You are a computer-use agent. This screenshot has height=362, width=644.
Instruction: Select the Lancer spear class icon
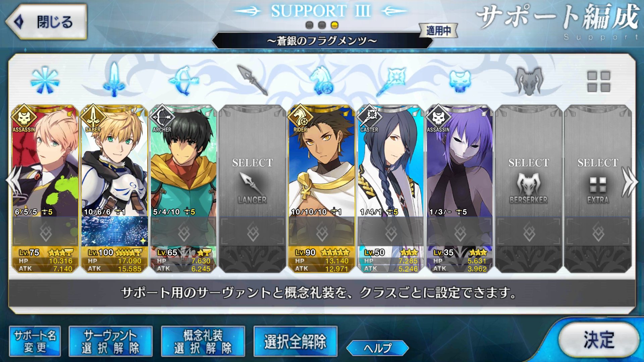pos(252,80)
